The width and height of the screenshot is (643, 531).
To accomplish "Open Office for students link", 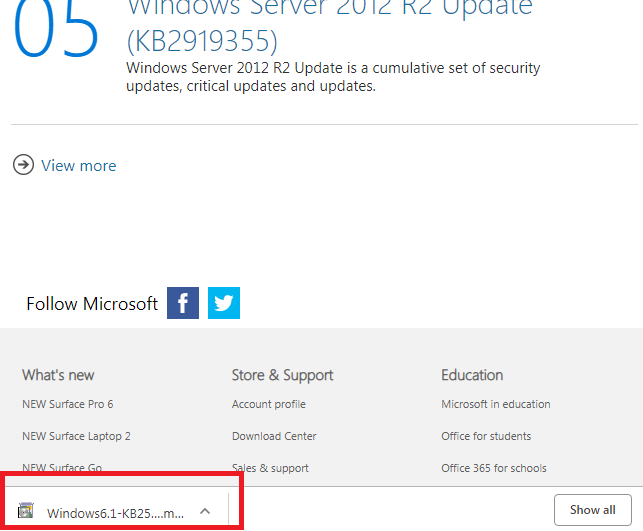I will tap(486, 436).
